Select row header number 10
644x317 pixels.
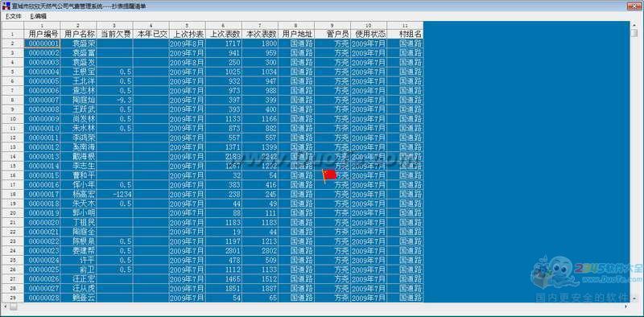pos(12,119)
